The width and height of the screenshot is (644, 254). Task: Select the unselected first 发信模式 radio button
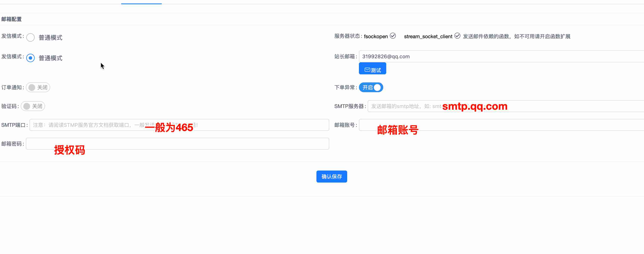31,38
